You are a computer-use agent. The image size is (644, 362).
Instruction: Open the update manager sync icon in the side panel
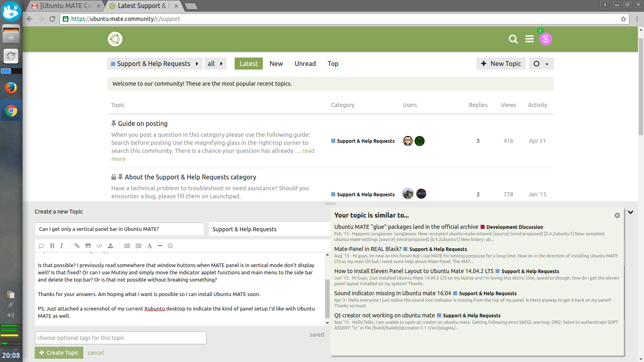pyautogui.click(x=11, y=56)
